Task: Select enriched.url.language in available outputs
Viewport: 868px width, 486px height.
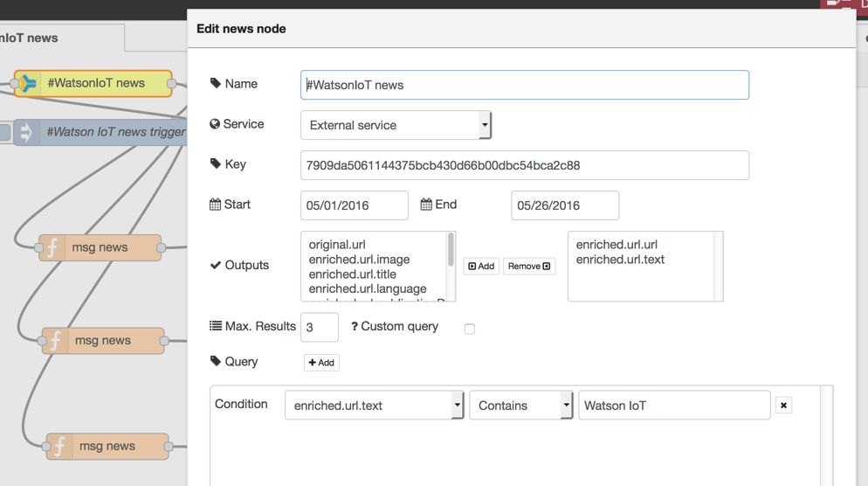Action: (368, 288)
